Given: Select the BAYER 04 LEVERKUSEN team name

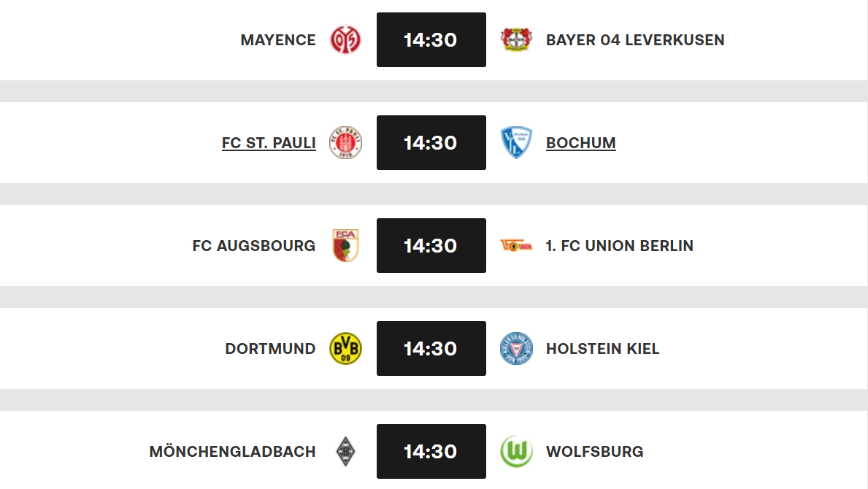Looking at the screenshot, I should tap(634, 40).
